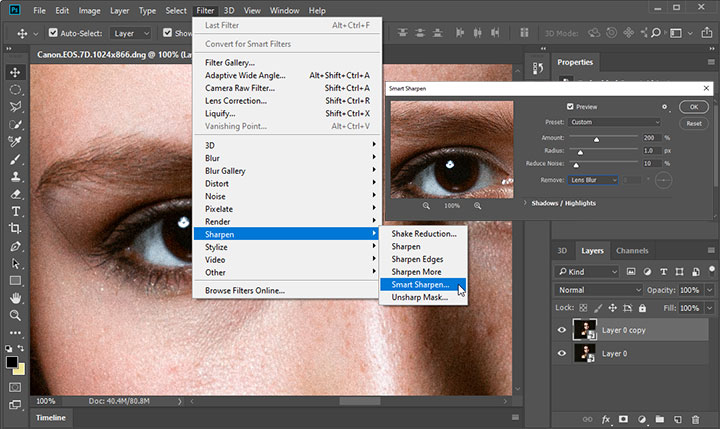Select the Type tool
The height and width of the screenshot is (429, 720).
pyautogui.click(x=15, y=211)
